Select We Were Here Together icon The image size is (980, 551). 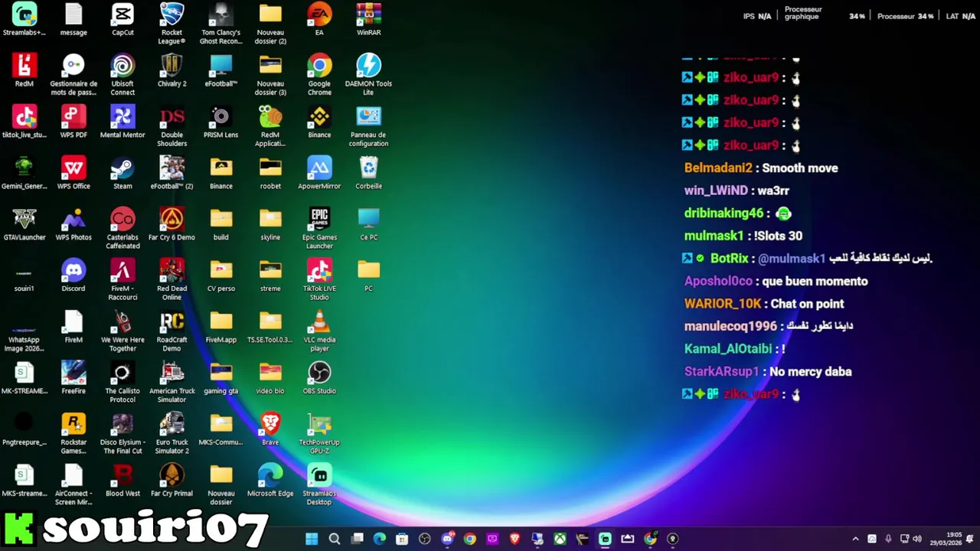tap(122, 331)
